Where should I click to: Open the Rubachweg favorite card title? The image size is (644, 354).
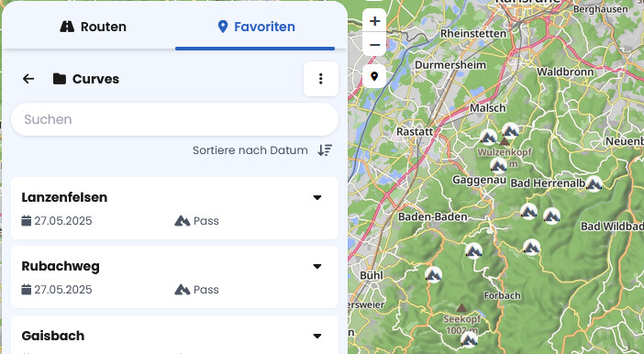coord(61,266)
